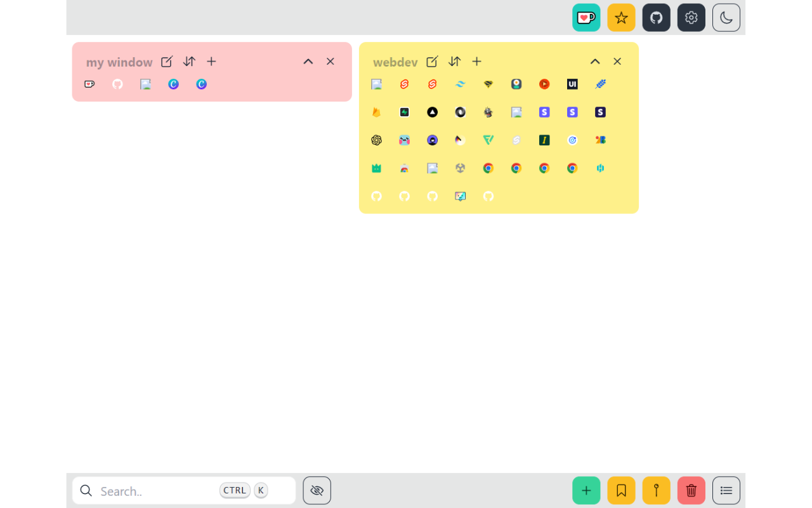Open the black triangle Vercel tab in webdev
Viewport: 812px width, 508px height.
coord(433,112)
